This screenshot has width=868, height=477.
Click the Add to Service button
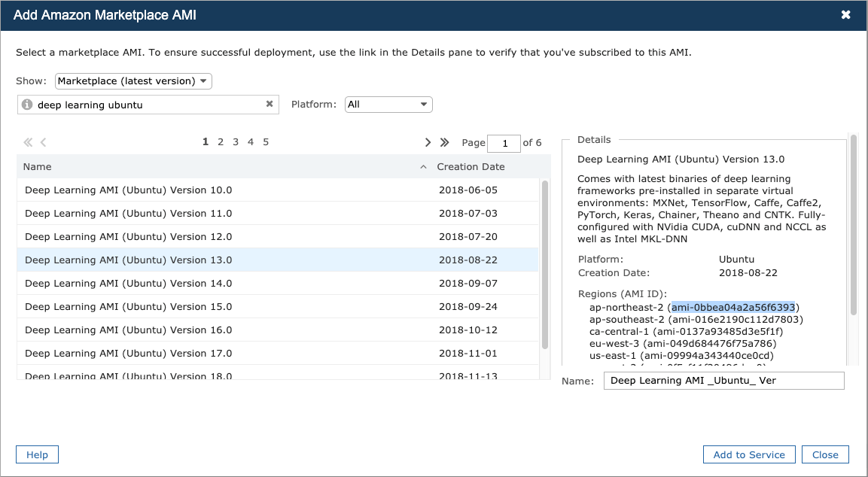(x=749, y=454)
